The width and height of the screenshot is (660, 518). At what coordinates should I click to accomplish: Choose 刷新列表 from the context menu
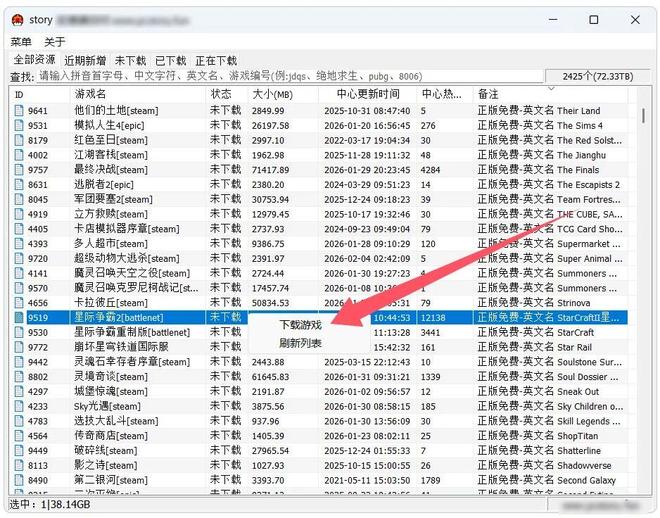(301, 343)
